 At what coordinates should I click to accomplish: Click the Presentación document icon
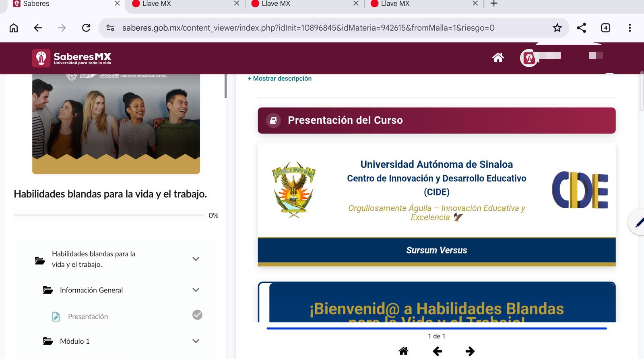(56, 317)
